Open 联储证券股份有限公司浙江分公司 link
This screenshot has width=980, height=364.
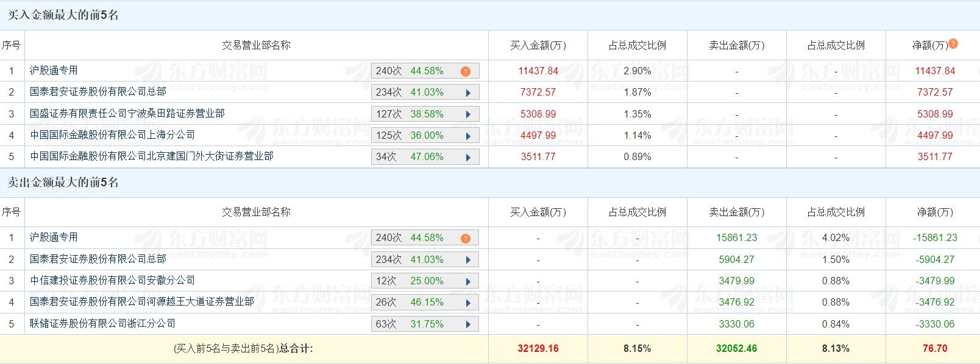point(103,323)
